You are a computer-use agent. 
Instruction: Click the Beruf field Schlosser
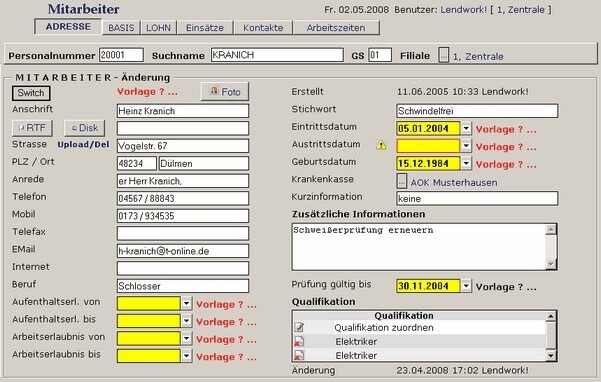click(183, 286)
